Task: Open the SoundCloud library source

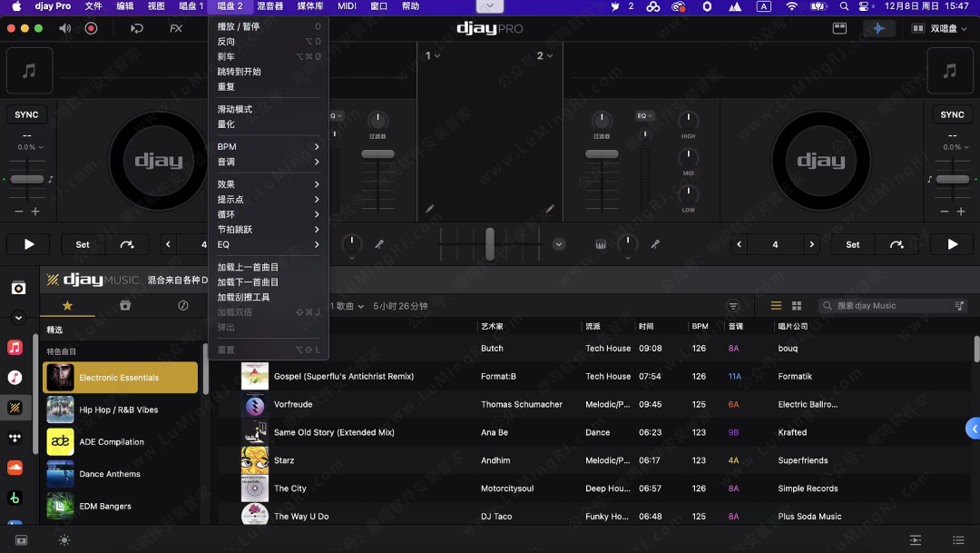Action: pos(16,467)
